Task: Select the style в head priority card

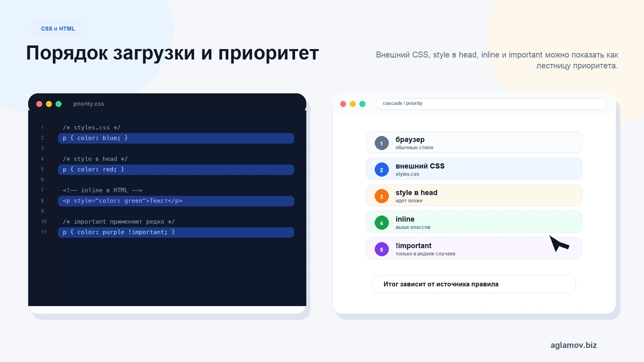Action: pos(474,195)
